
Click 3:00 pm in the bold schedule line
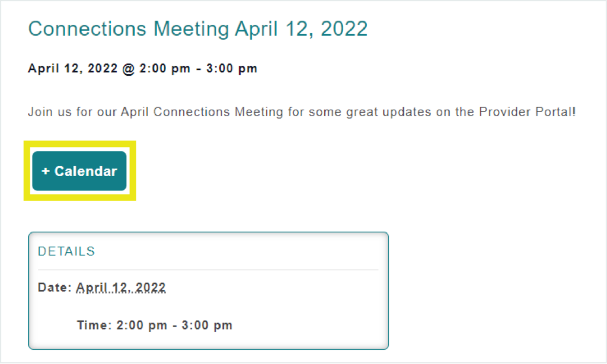[x=232, y=69]
